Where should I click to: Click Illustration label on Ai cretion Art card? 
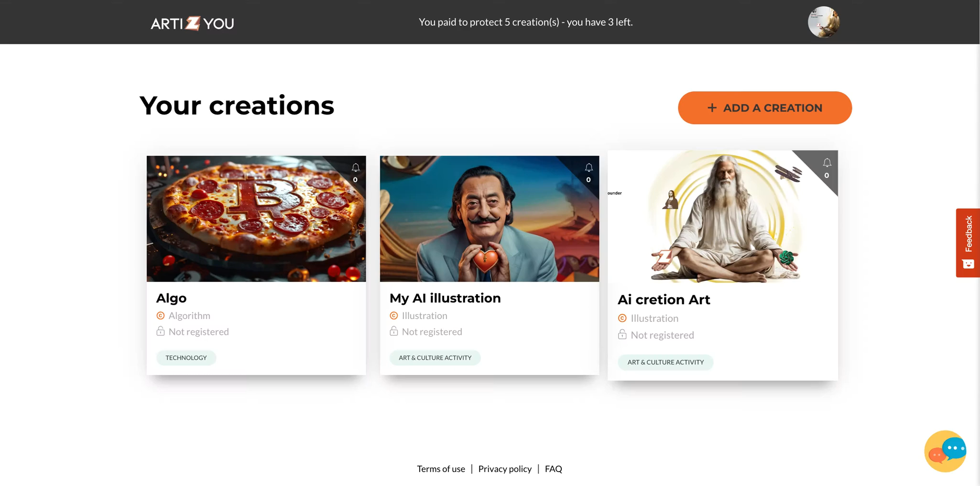coord(654,318)
